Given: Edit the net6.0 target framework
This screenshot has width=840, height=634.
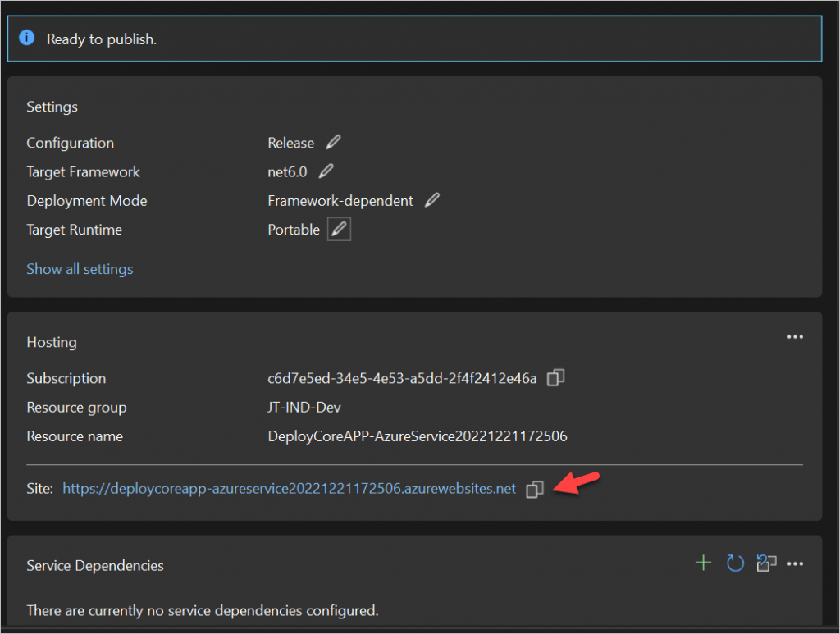Looking at the screenshot, I should 326,171.
